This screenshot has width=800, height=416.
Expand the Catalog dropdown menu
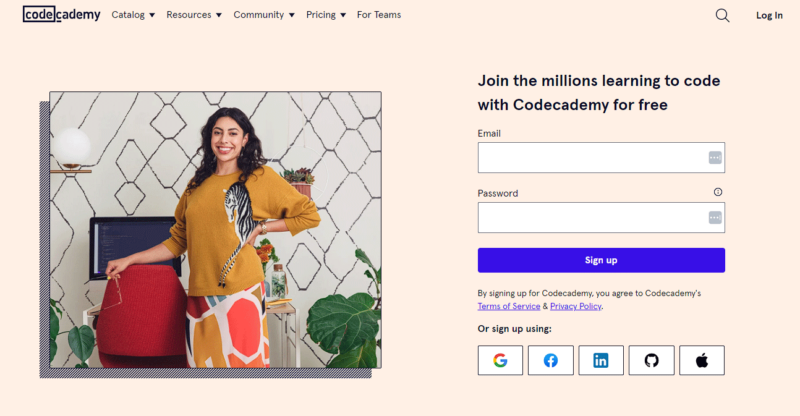[x=133, y=15]
